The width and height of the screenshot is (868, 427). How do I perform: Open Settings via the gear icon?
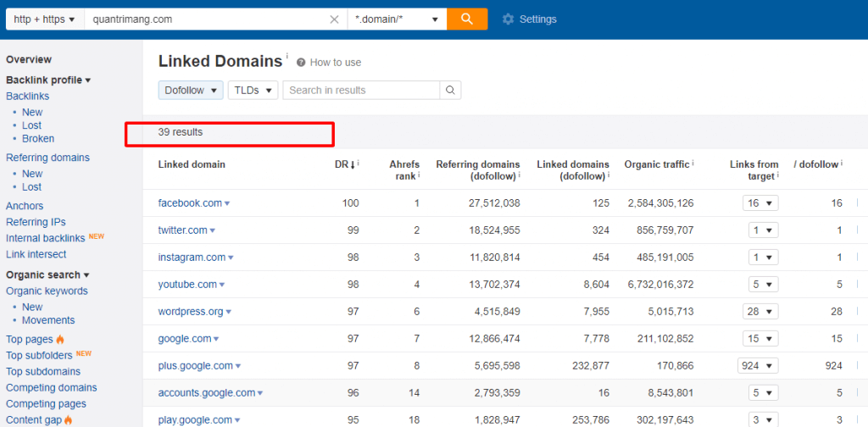[508, 19]
